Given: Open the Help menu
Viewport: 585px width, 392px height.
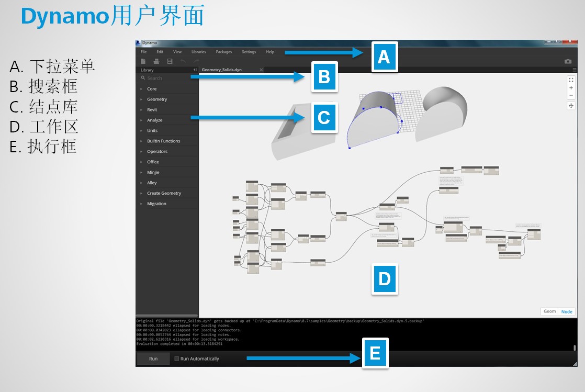Looking at the screenshot, I should click(x=270, y=52).
